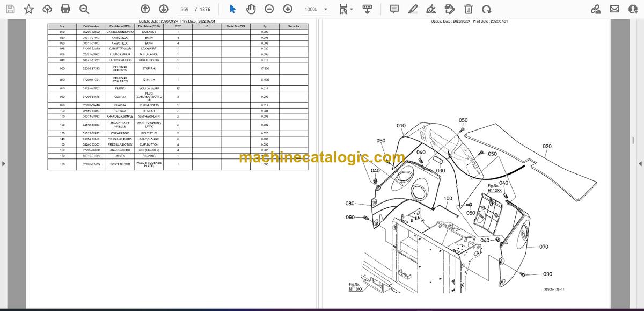Bookmark this file with the star icon
Viewport: 644px width, 311px height.
29,9
